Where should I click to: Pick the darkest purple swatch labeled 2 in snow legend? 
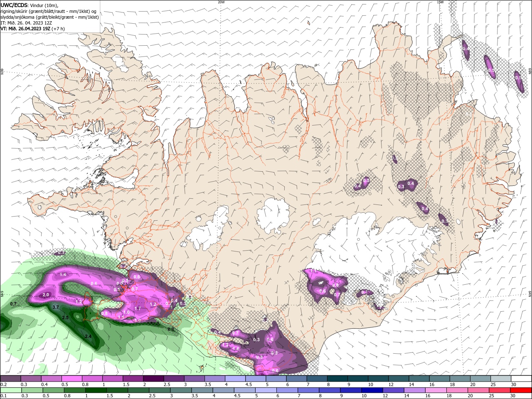pos(153,378)
